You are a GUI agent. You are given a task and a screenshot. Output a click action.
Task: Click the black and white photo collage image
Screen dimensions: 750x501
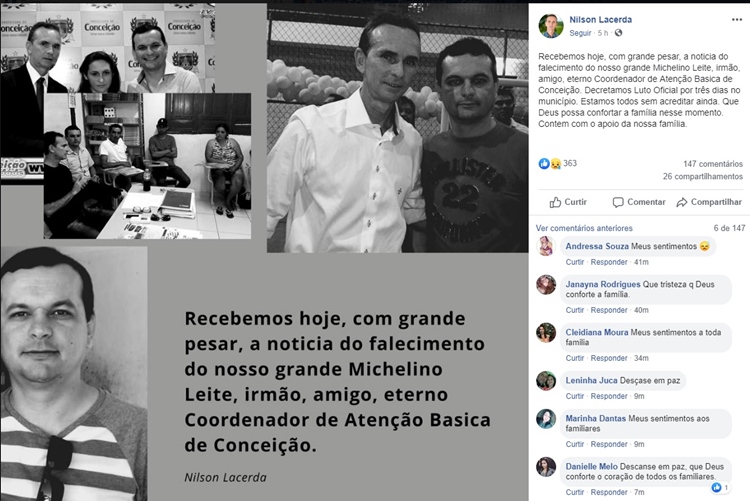[x=264, y=251]
